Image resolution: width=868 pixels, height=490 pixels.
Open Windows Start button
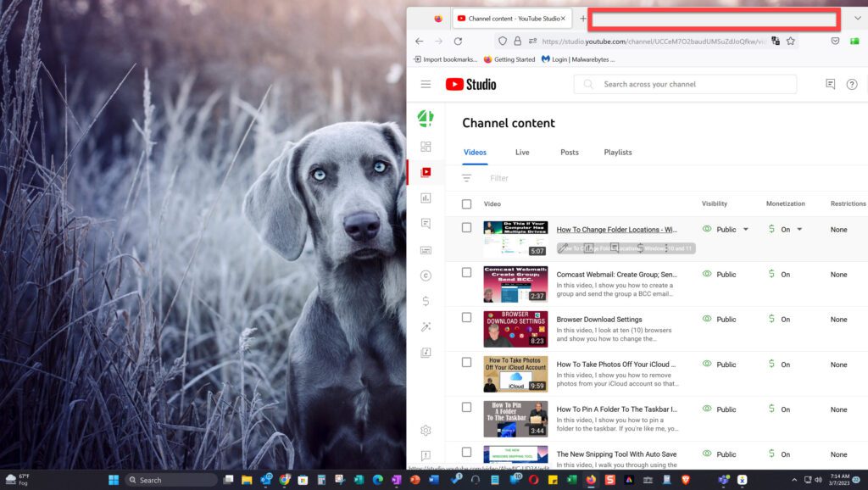tap(114, 480)
